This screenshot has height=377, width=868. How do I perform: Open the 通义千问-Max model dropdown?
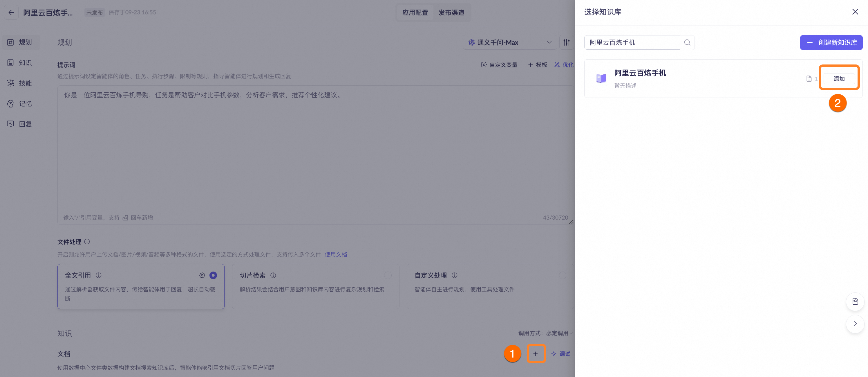[509, 42]
